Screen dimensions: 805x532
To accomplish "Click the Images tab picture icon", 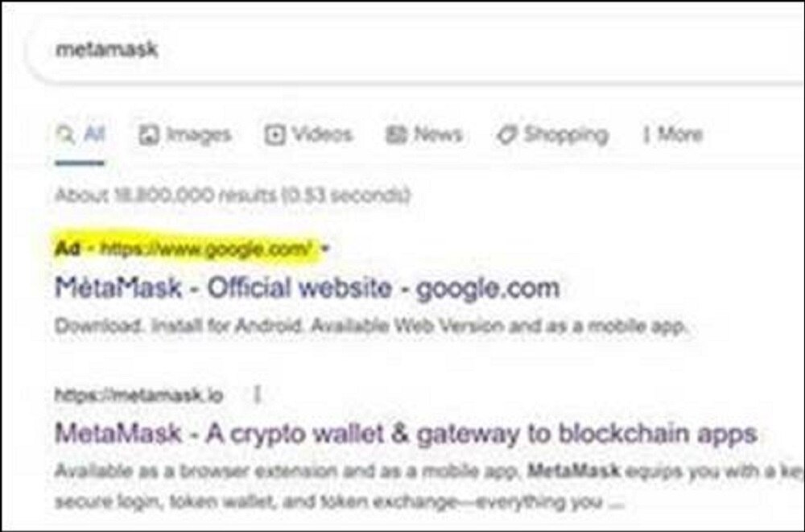I will click(149, 135).
